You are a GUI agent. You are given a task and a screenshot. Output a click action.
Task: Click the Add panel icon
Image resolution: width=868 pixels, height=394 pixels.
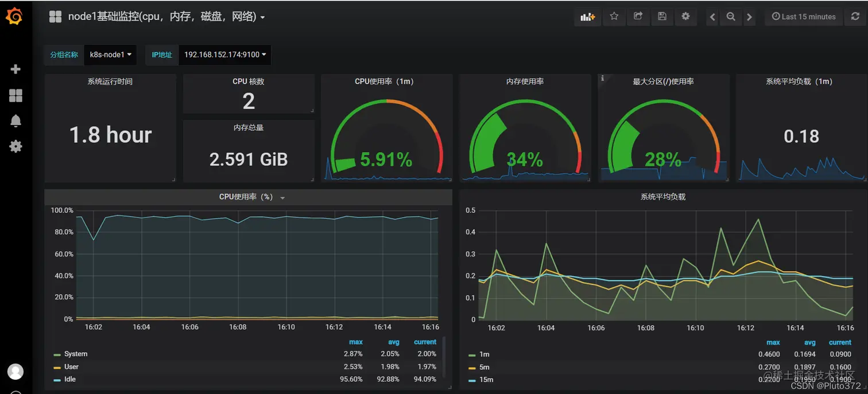[x=587, y=17]
